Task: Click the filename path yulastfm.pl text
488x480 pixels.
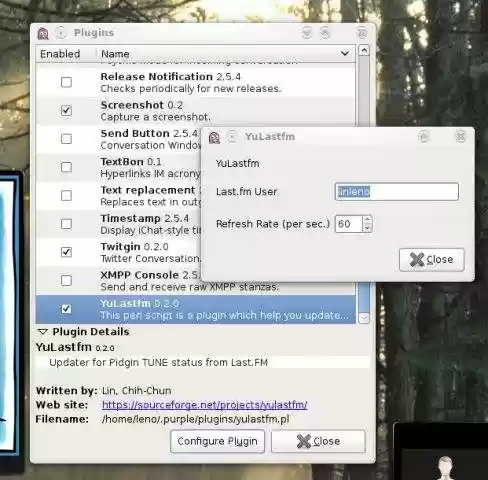Action: click(x=196, y=419)
